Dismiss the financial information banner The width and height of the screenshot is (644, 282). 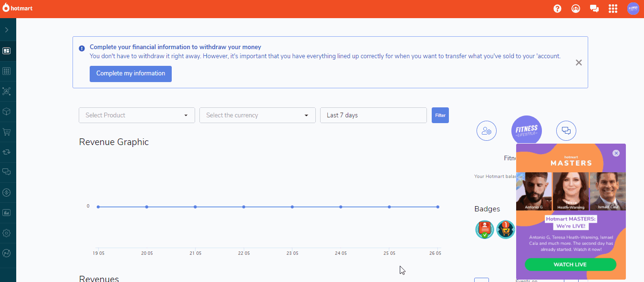pyautogui.click(x=579, y=63)
